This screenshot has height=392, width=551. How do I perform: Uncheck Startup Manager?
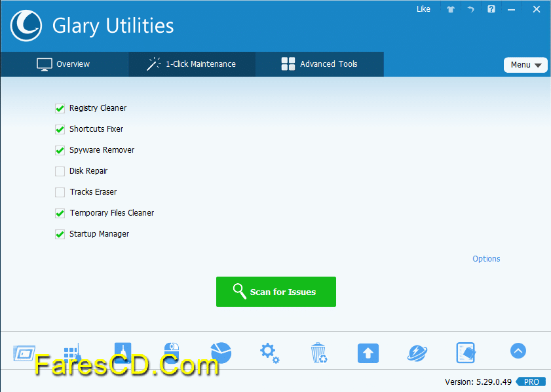(x=60, y=234)
